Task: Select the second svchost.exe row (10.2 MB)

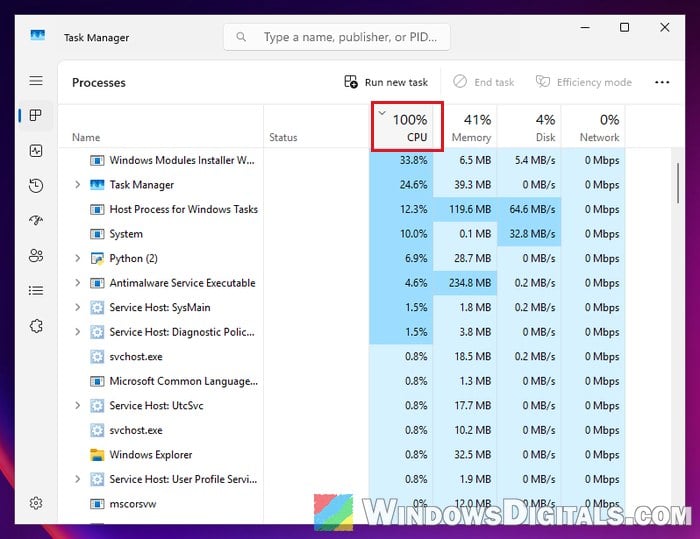Action: click(x=342, y=430)
